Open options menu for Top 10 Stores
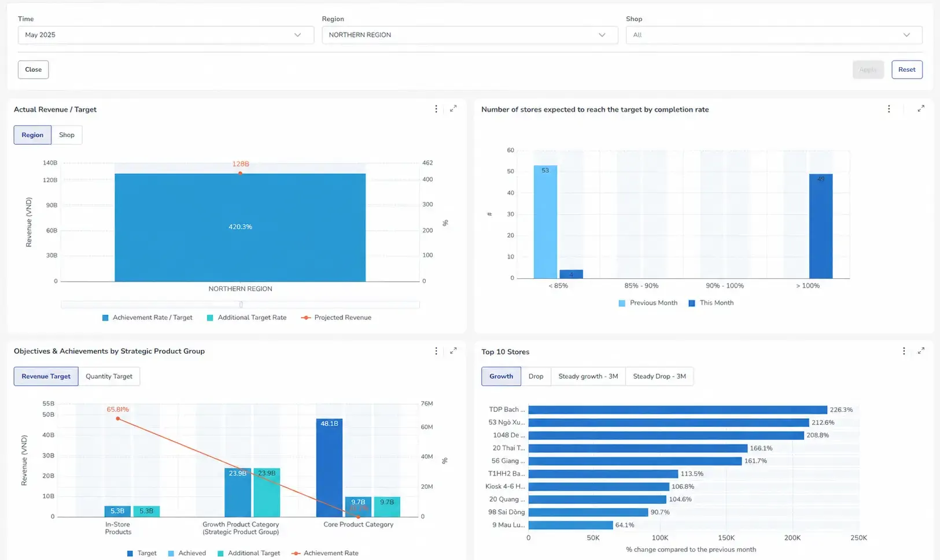Viewport: 940px width, 560px height. tap(904, 351)
